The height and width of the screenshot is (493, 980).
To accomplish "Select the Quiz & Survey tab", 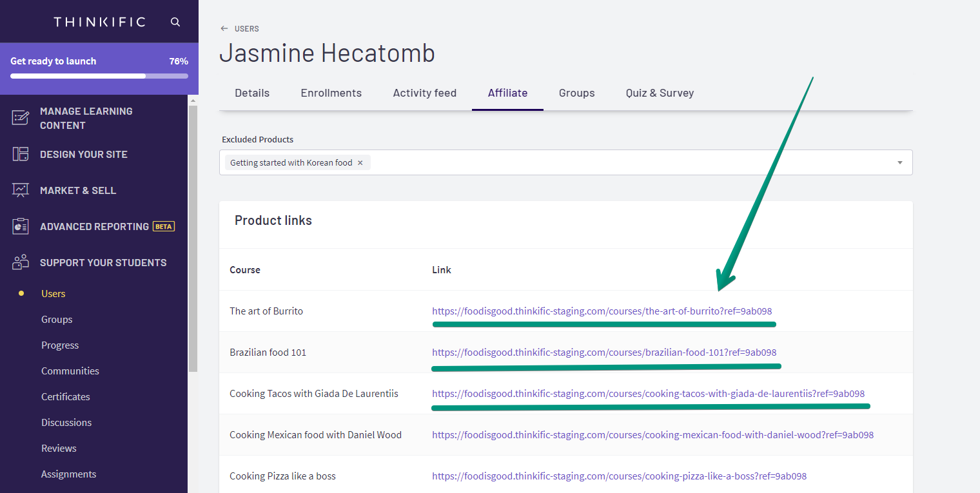I will click(660, 93).
